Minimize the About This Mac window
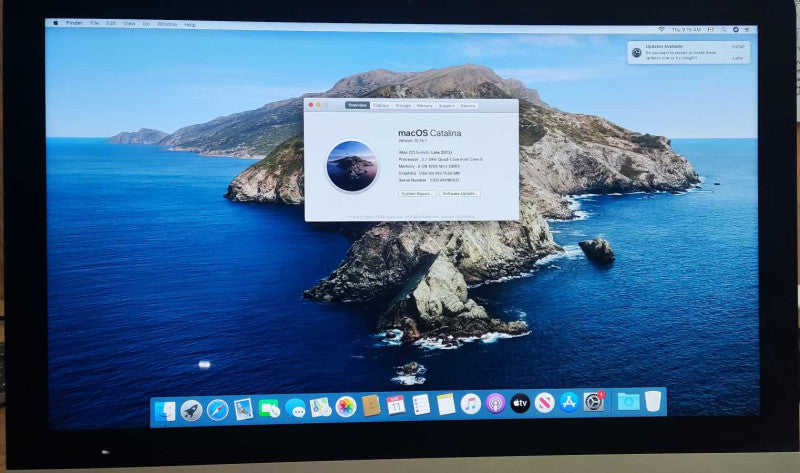The height and width of the screenshot is (473, 800). click(318, 105)
